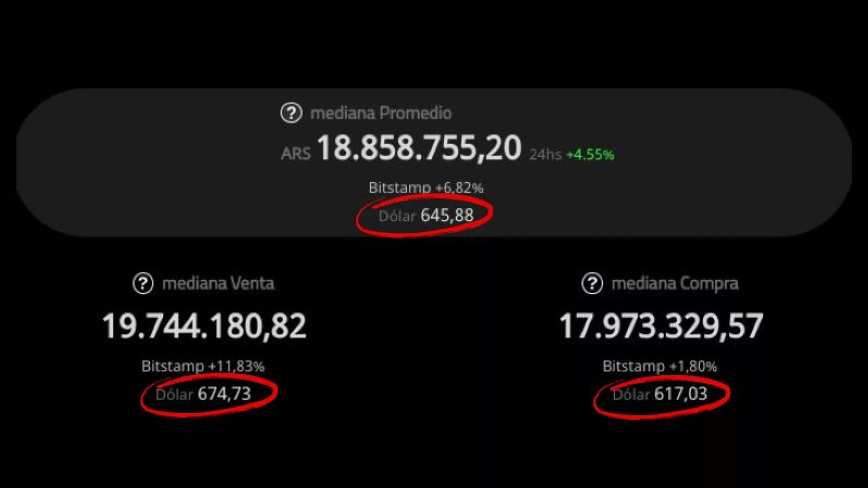Click the word Dólar in the Promedio card
The width and height of the screenshot is (868, 488).
(397, 216)
